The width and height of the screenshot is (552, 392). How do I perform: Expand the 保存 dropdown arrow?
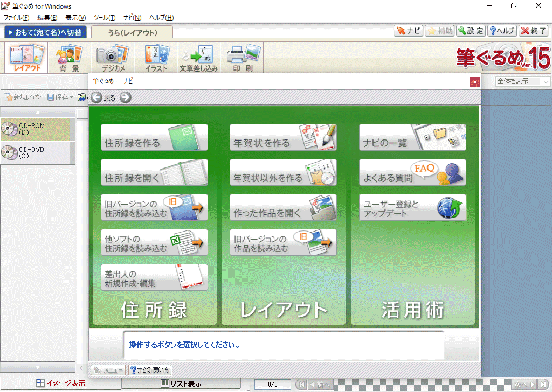pyautogui.click(x=72, y=97)
